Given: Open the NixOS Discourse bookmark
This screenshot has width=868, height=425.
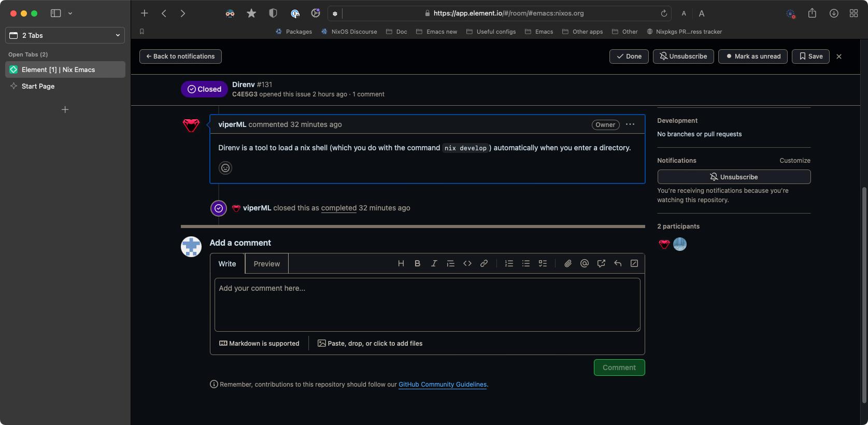Looking at the screenshot, I should click(349, 32).
